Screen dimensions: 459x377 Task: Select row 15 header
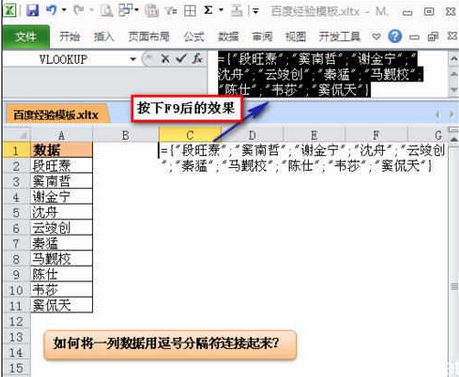(16, 368)
